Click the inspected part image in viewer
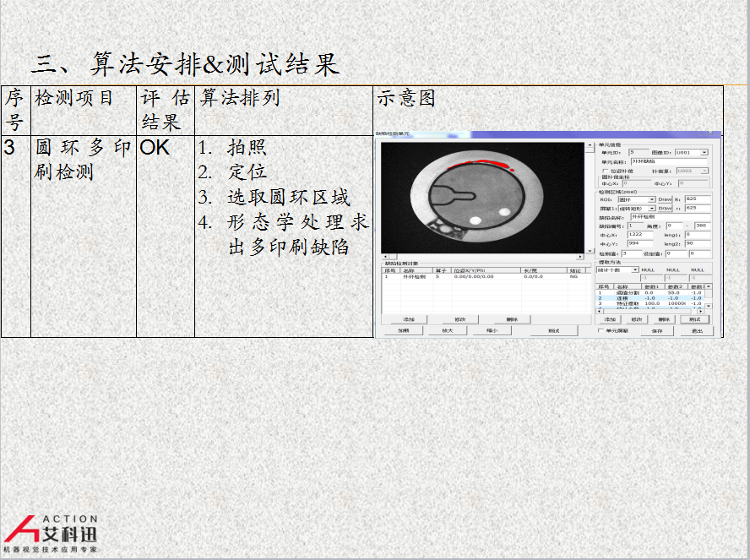 pyautogui.click(x=482, y=198)
